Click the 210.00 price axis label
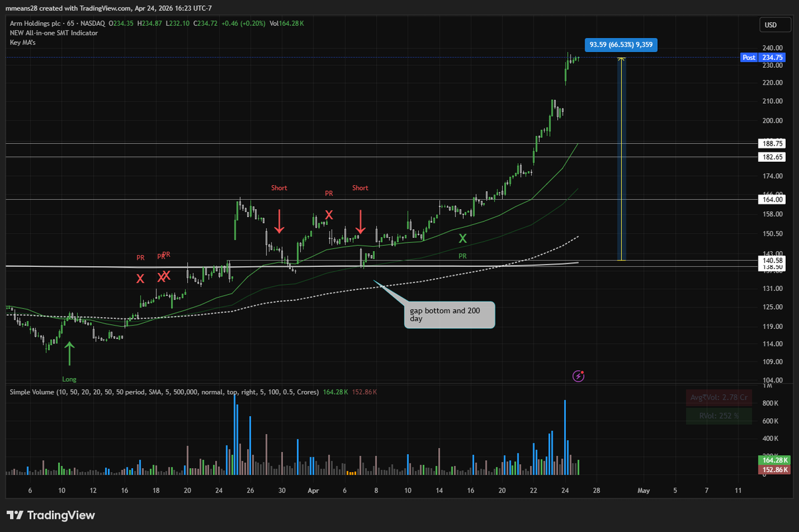This screenshot has height=532, width=799. pos(772,101)
